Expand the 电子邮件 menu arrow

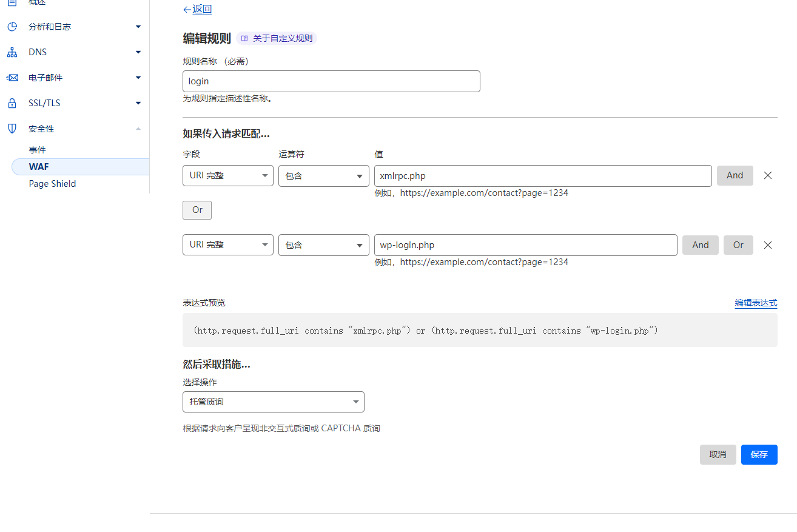tap(138, 78)
